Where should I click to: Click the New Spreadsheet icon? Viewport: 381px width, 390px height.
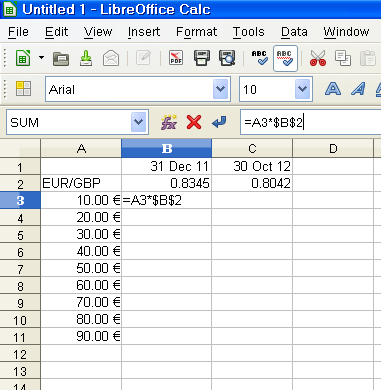pyautogui.click(x=23, y=58)
